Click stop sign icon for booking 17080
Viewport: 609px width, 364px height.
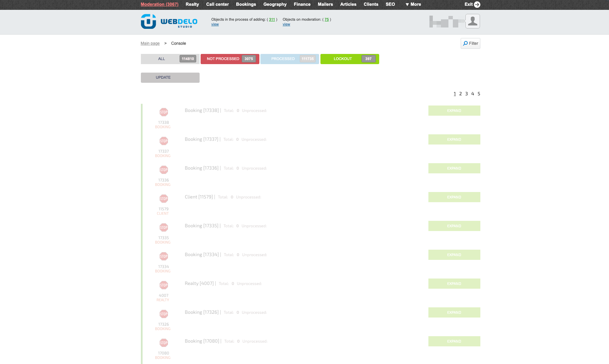164,343
